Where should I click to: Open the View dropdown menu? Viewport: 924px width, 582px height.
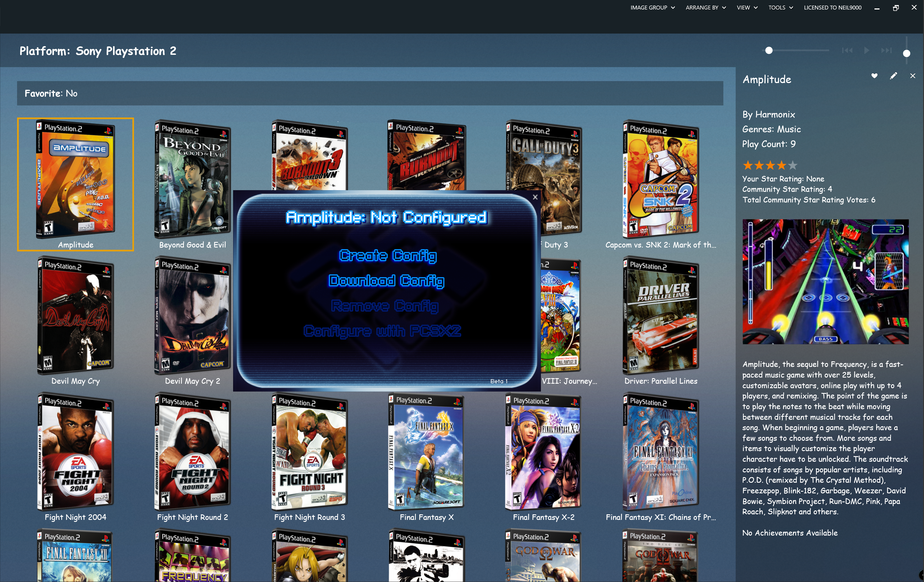pos(747,7)
